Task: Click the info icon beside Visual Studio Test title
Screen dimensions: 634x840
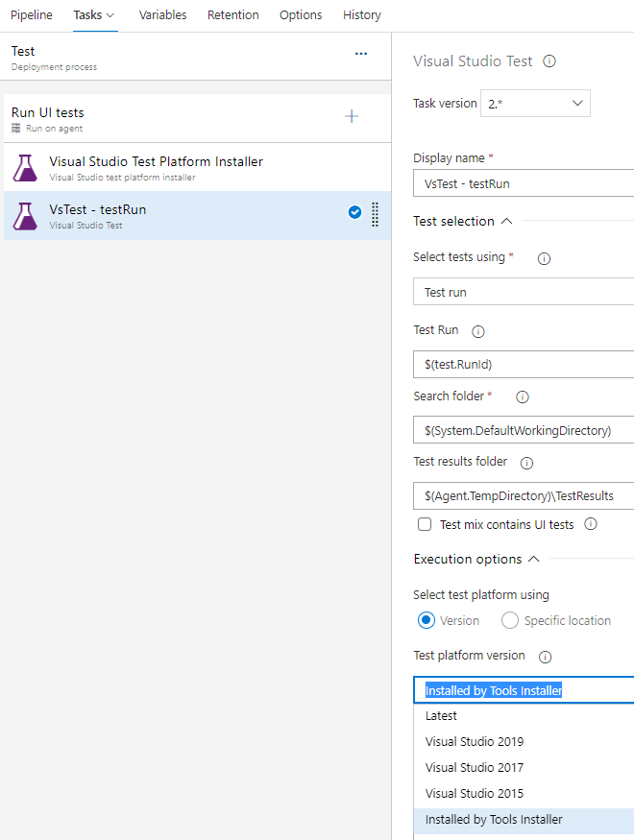Action: 549,61
